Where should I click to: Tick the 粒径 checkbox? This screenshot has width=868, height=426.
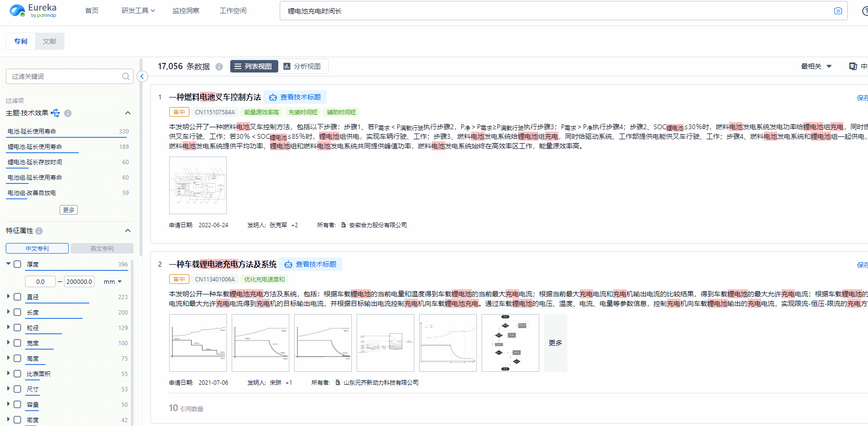[17, 328]
